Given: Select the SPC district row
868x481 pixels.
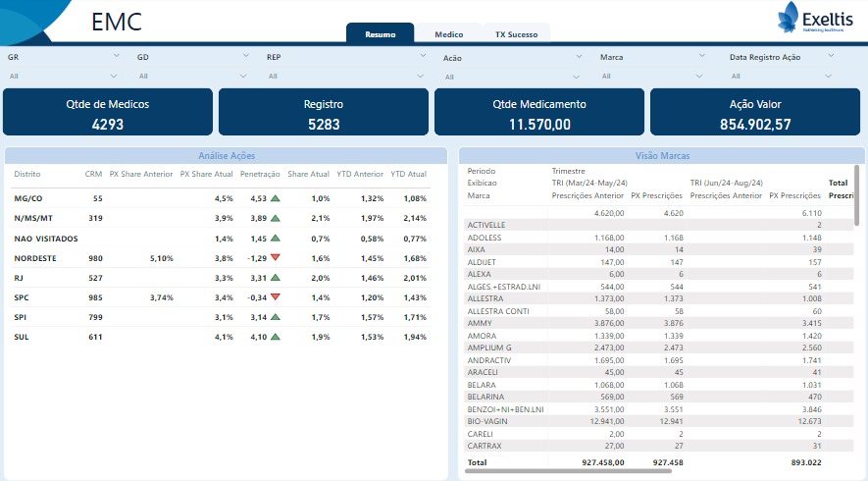Looking at the screenshot, I should [221, 297].
